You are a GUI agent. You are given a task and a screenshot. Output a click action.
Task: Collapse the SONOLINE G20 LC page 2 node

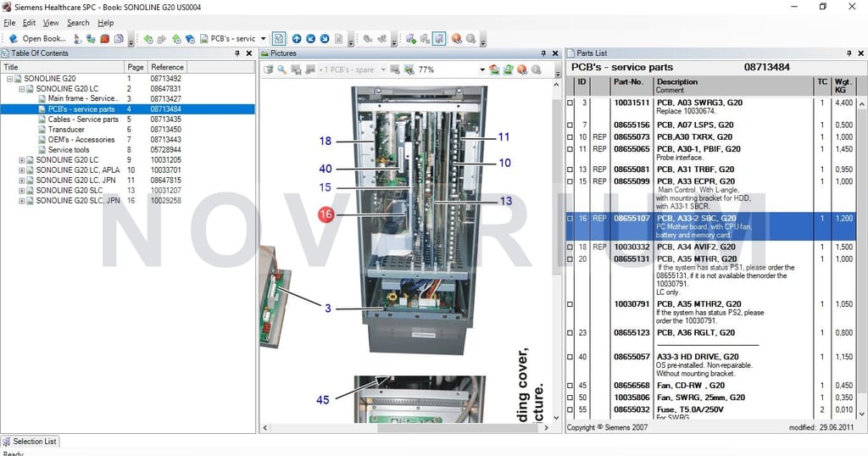[21, 88]
